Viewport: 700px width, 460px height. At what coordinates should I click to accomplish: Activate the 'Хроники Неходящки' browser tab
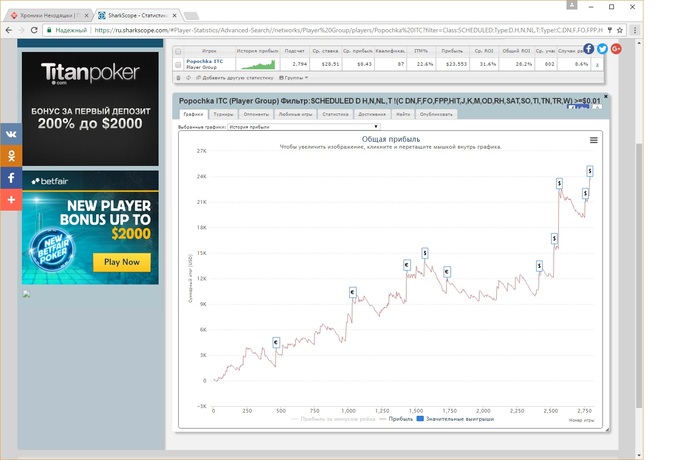point(47,15)
